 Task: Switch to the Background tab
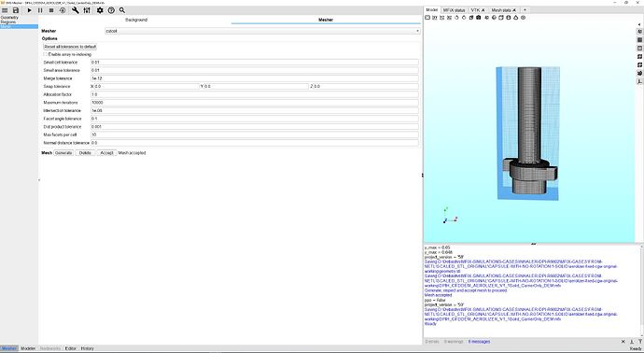(136, 20)
